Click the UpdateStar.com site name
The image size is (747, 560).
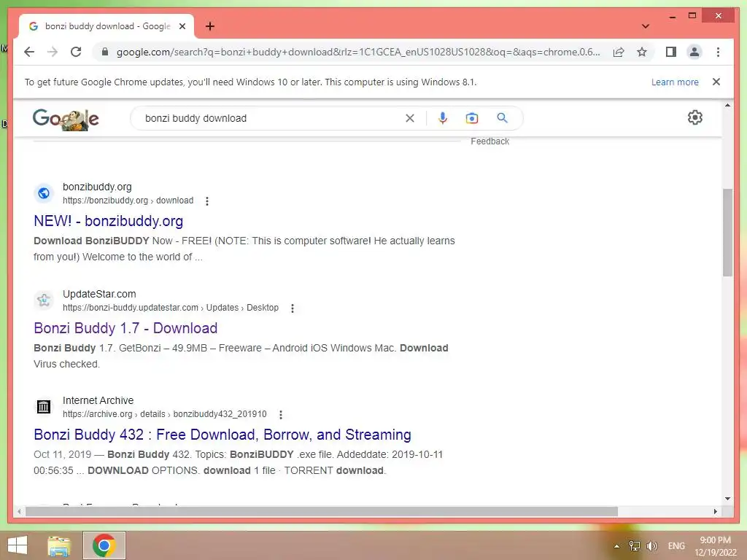(x=99, y=295)
